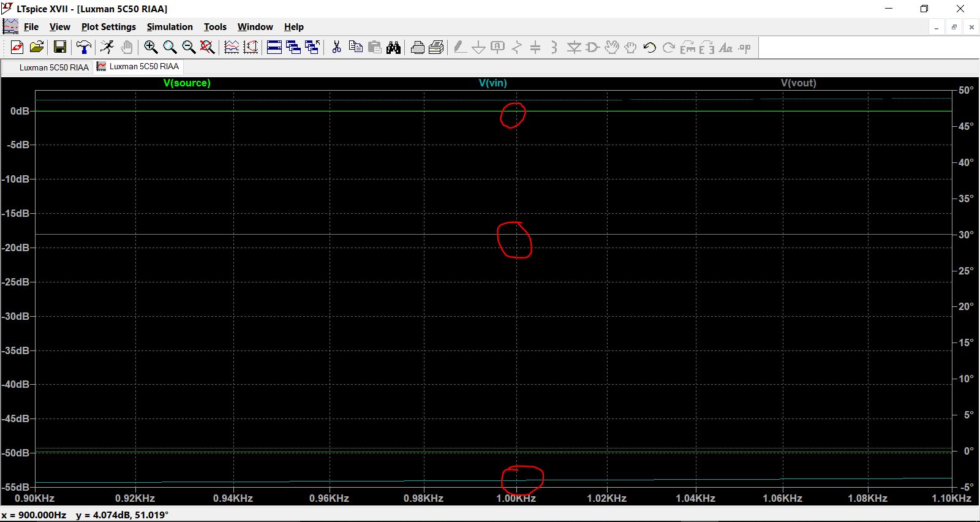This screenshot has width=980, height=522.
Task: Click the Rotate component icon
Action: click(x=688, y=47)
